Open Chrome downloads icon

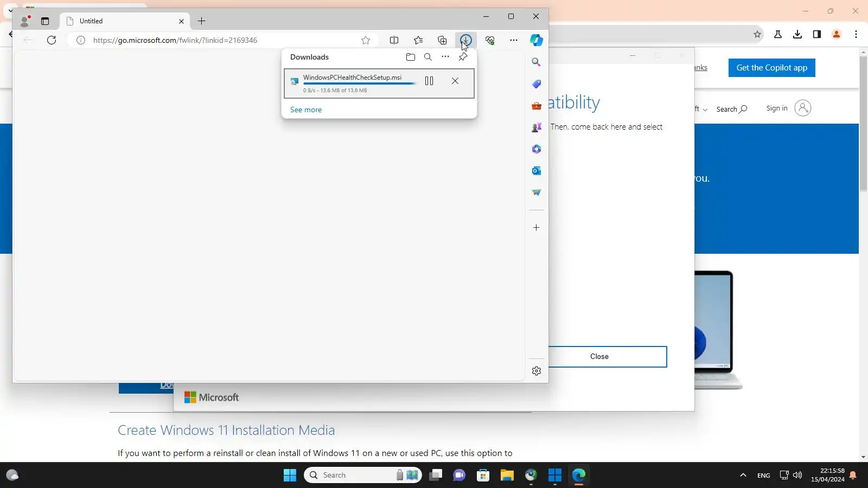click(797, 34)
